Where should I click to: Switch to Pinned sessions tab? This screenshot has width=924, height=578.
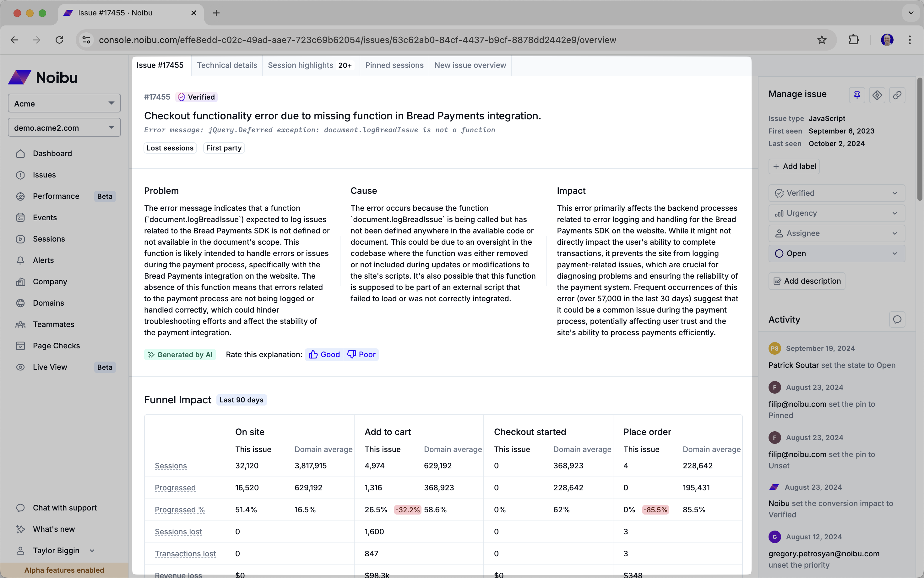click(394, 65)
